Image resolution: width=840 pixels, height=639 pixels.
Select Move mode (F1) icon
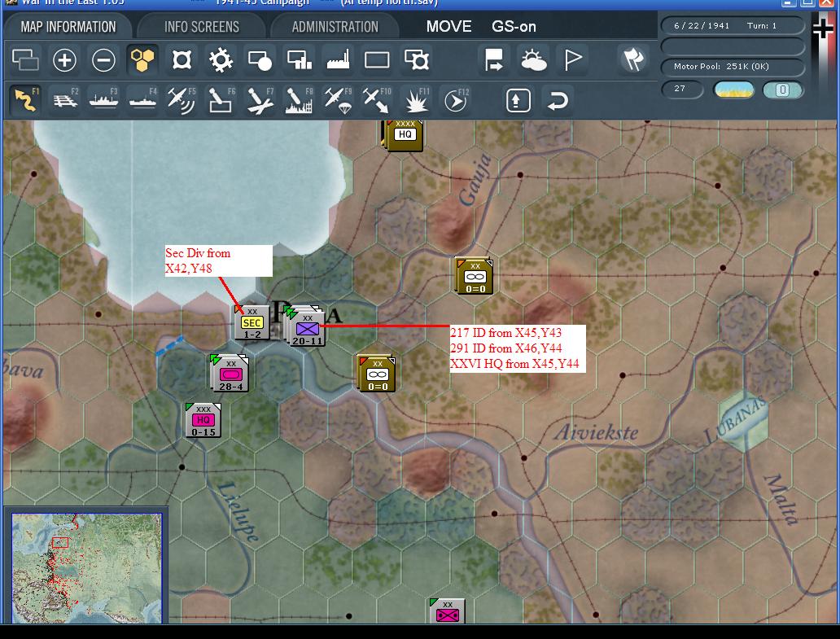point(25,100)
